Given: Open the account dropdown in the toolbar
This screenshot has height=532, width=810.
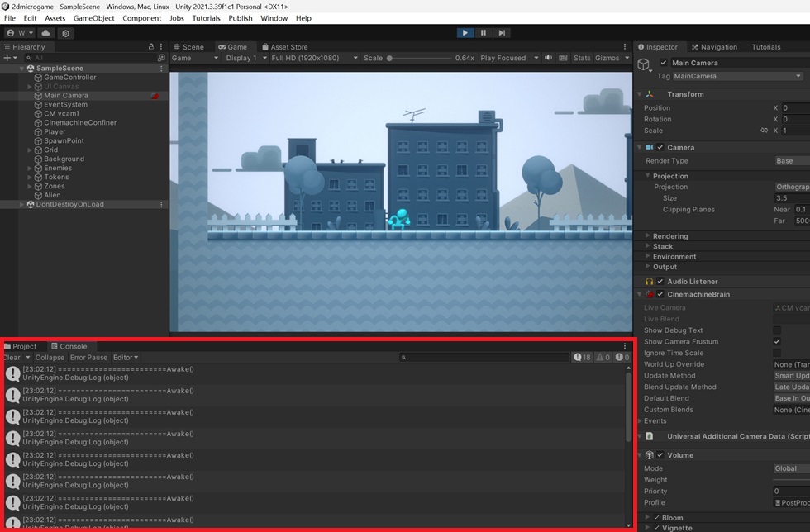Looking at the screenshot, I should [20, 32].
